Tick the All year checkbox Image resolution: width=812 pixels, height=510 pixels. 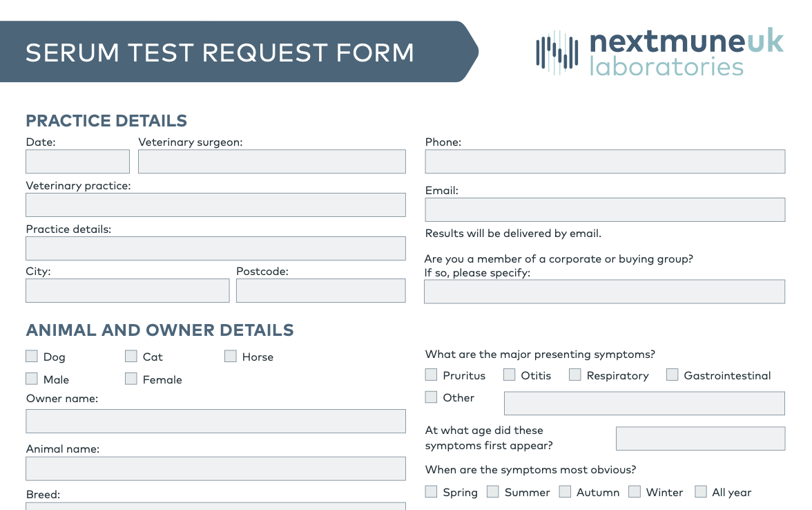701,491
